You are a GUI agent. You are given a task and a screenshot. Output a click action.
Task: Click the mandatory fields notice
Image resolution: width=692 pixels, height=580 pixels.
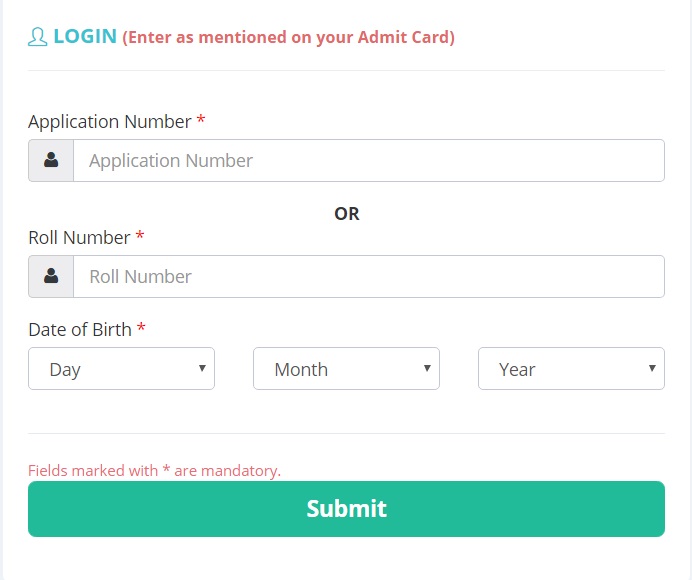154,471
